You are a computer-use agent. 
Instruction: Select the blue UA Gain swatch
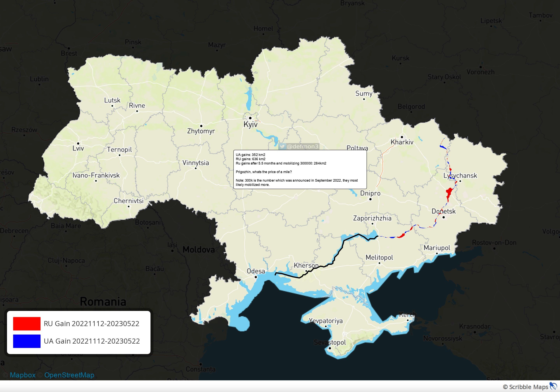click(x=27, y=341)
